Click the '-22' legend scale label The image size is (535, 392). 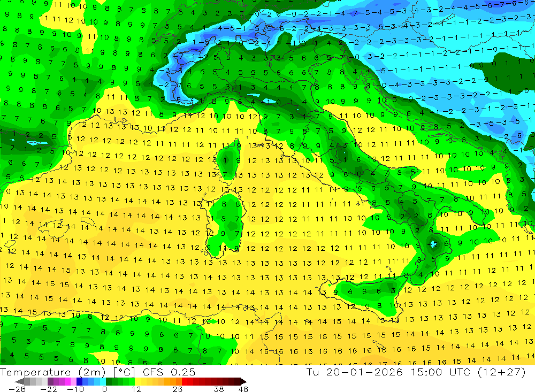pos(49,389)
